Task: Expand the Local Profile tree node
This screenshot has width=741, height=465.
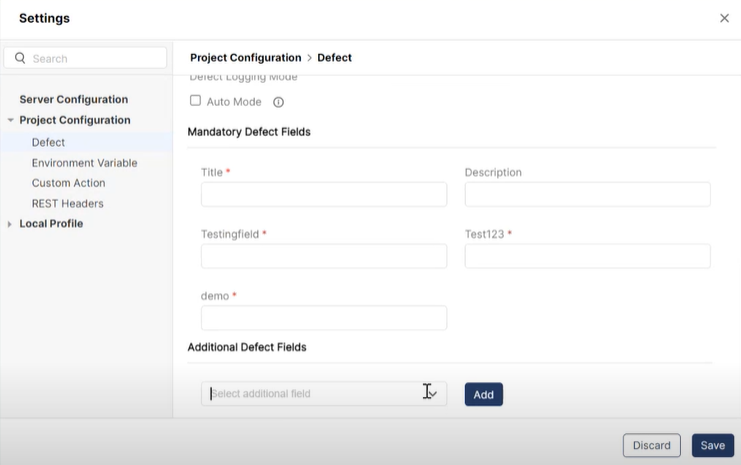Action: 10,224
